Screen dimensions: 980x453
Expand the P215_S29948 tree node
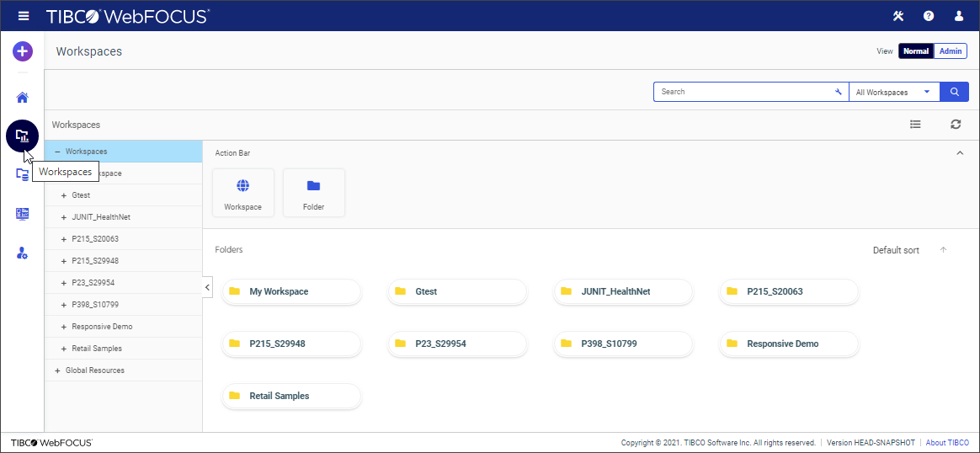coord(64,261)
